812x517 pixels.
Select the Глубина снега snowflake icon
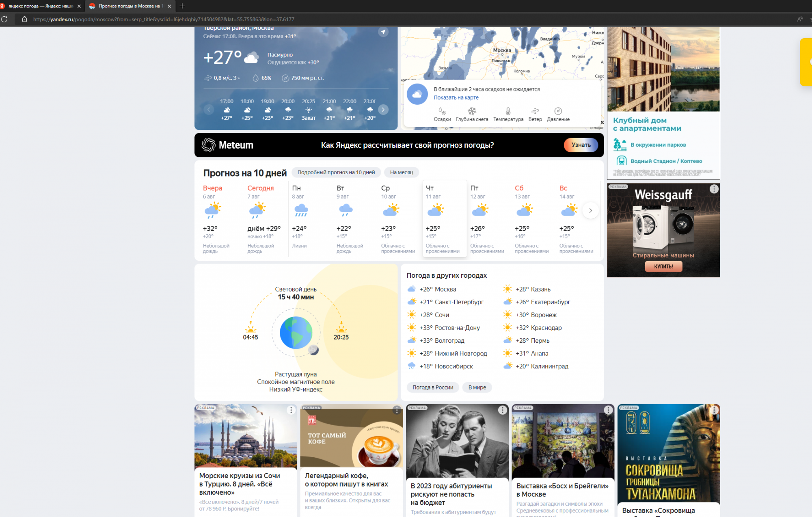(x=472, y=111)
